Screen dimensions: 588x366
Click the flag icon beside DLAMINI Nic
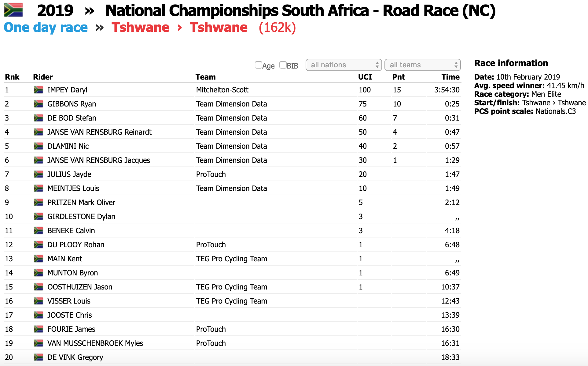point(39,146)
